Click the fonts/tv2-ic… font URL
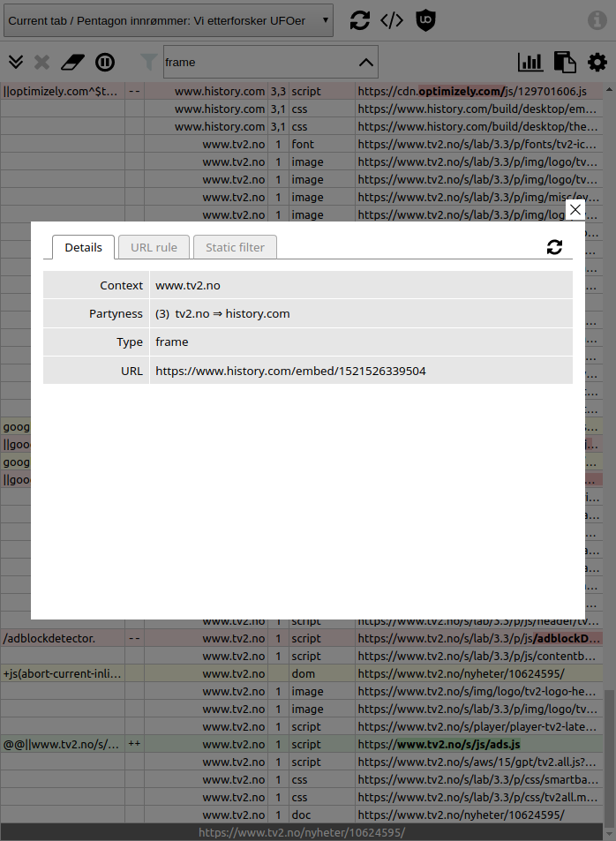The width and height of the screenshot is (616, 841). coord(478,144)
